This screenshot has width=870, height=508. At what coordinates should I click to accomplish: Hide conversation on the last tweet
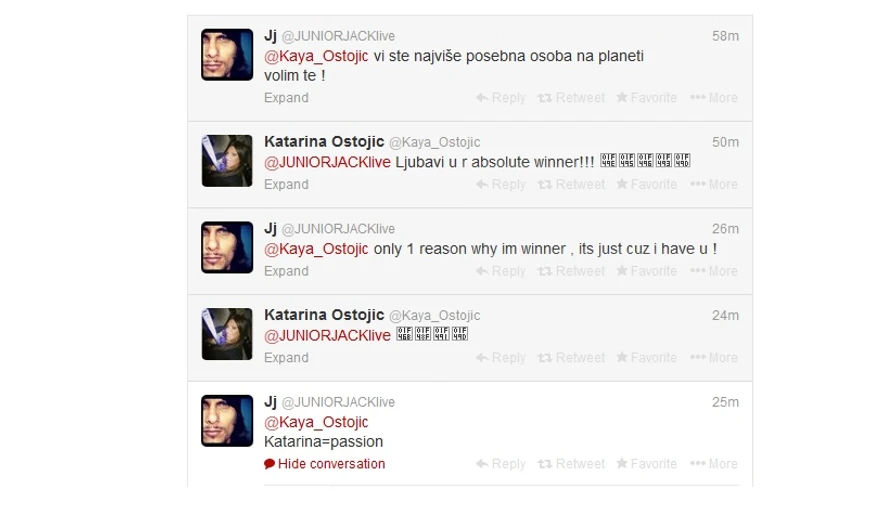click(325, 464)
